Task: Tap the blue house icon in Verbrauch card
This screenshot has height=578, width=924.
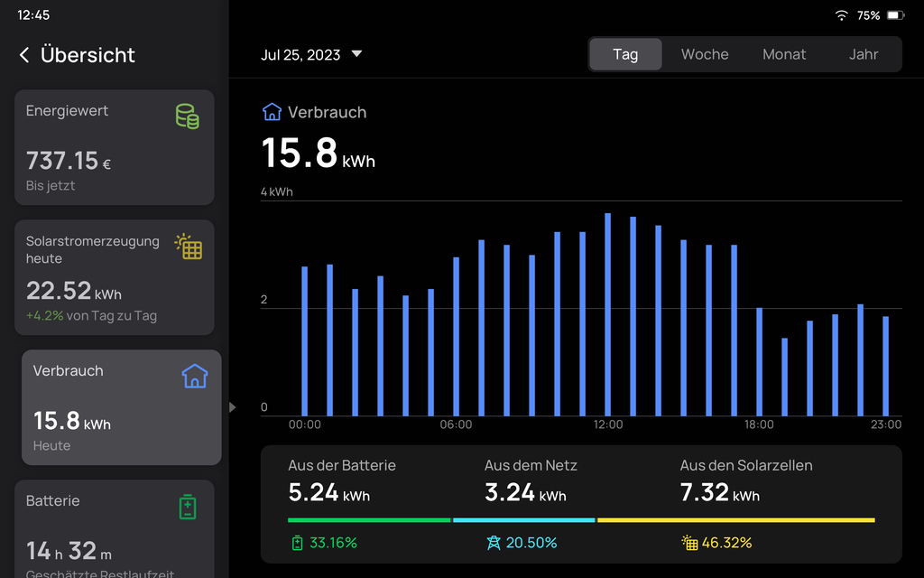Action: click(195, 376)
